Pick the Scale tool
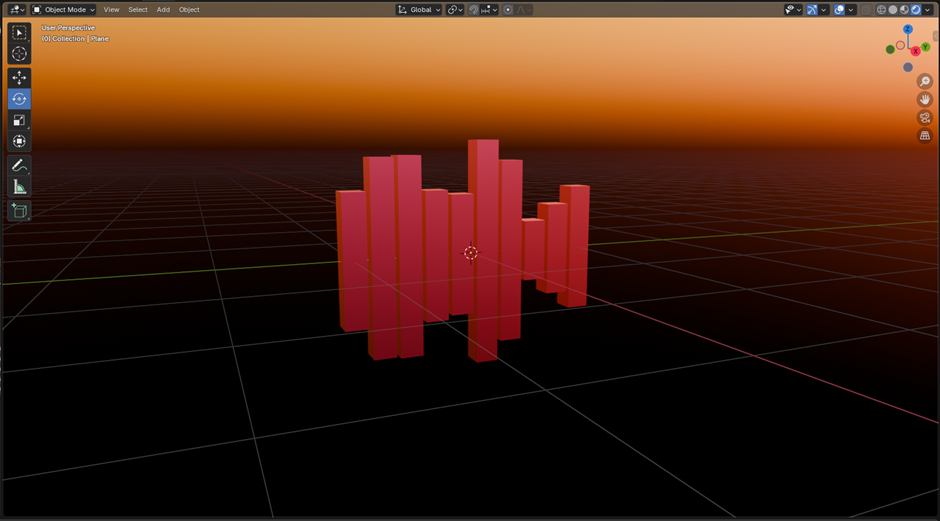The height and width of the screenshot is (521, 940). (19, 120)
